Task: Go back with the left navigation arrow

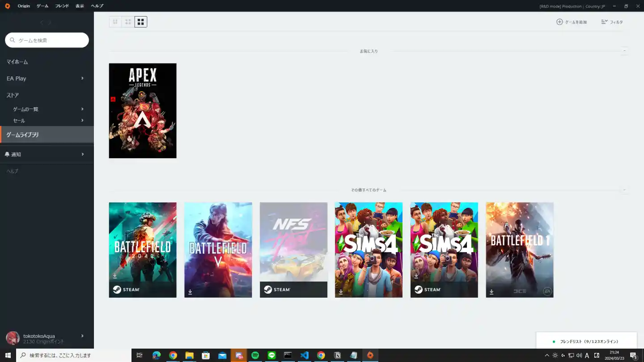Action: 42,22
